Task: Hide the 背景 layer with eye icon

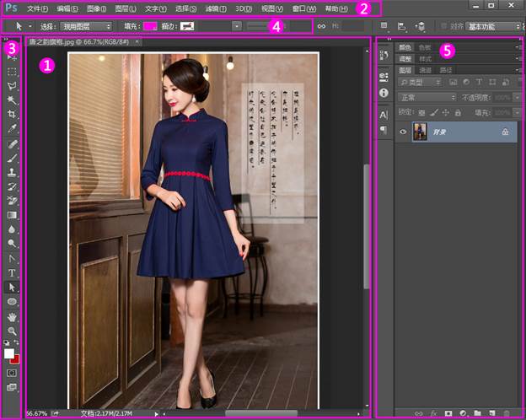Action: [403, 132]
